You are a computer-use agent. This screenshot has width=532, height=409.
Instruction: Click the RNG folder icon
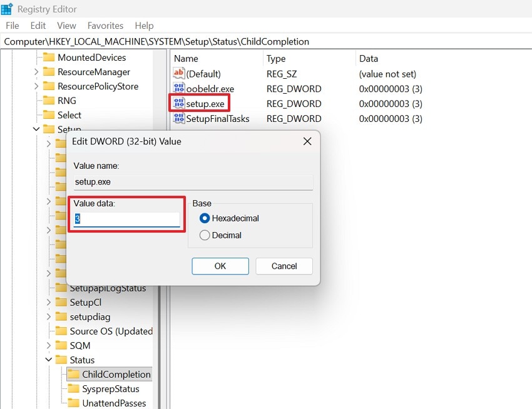pyautogui.click(x=49, y=101)
